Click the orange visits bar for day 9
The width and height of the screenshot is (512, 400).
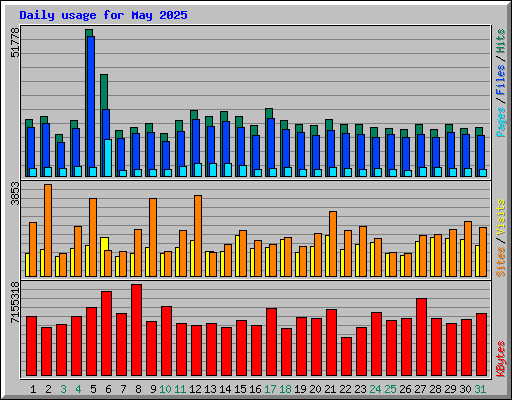(153, 237)
